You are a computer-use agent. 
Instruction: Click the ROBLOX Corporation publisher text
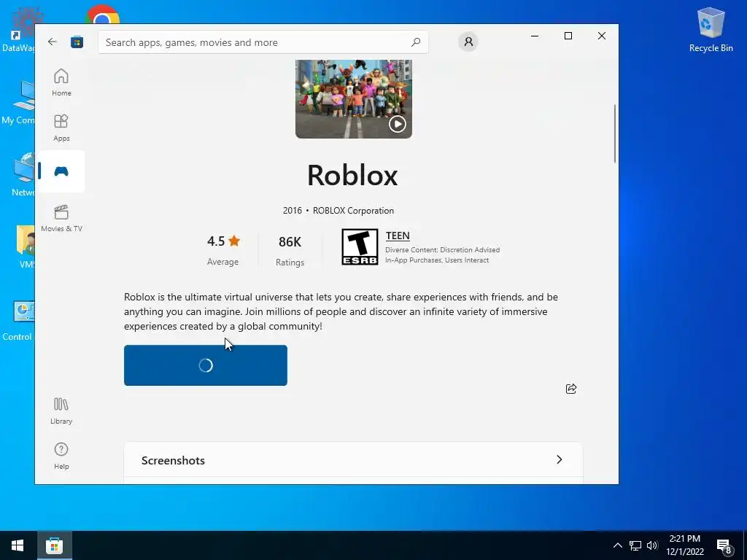[353, 211]
